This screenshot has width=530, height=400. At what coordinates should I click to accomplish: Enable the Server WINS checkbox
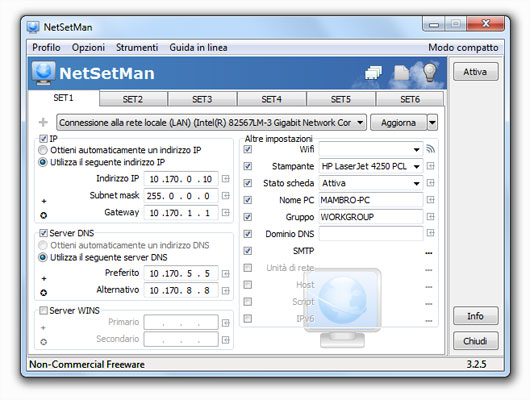click(43, 310)
